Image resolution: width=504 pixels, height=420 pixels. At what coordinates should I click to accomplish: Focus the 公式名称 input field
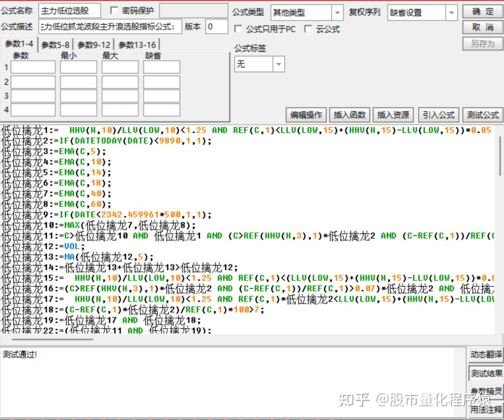pyautogui.click(x=70, y=11)
